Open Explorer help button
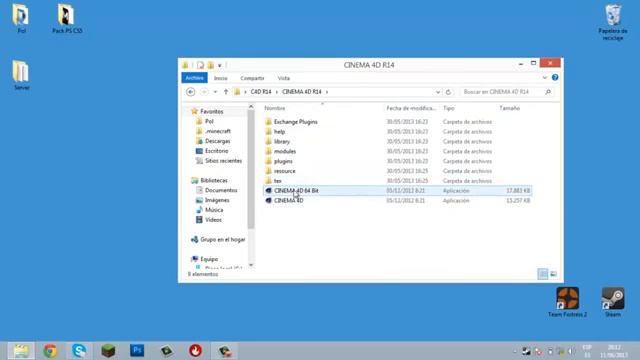 (x=555, y=78)
